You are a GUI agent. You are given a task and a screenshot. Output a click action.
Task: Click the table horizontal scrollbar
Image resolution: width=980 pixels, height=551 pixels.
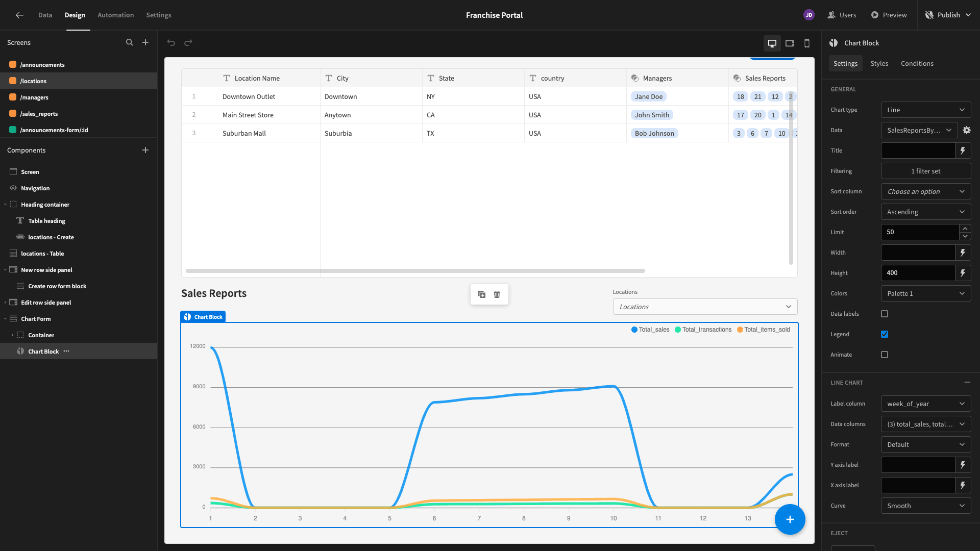coord(415,271)
